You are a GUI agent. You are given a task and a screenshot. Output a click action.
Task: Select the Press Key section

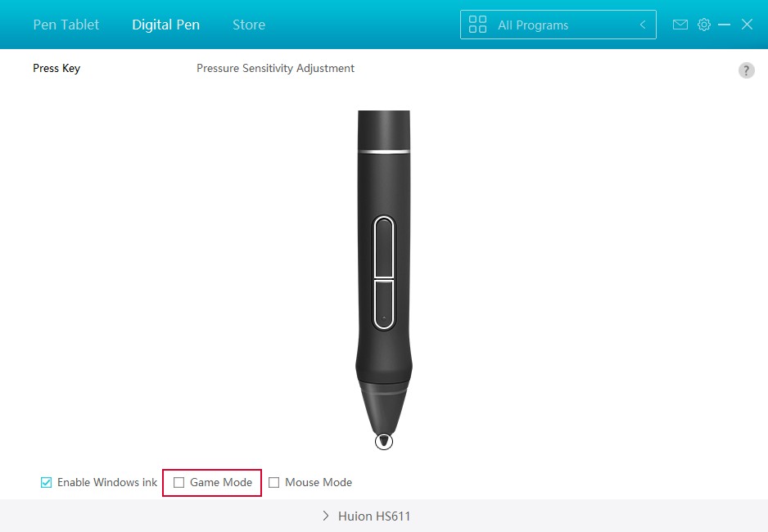pyautogui.click(x=56, y=69)
